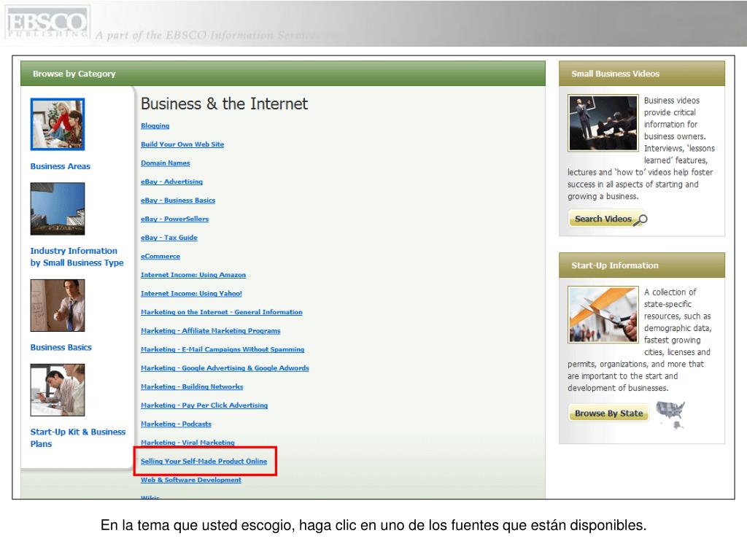Open eBay - Tax Guide link

click(169, 237)
